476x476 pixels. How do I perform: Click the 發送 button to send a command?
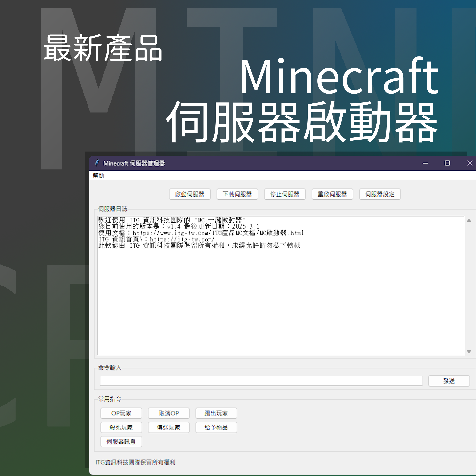[x=449, y=381]
